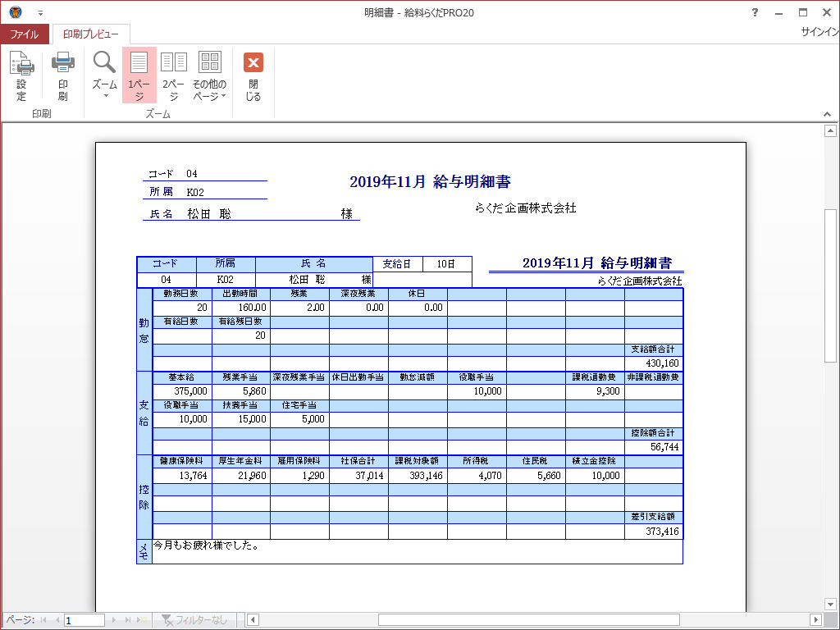This screenshot has height=630, width=840.
Task: Click the 控除額合計 value 56,744
Action: (x=664, y=447)
